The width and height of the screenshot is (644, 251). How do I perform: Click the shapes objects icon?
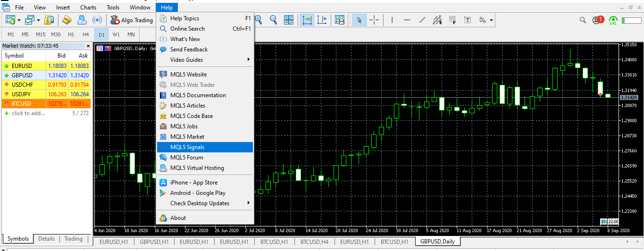click(482, 20)
